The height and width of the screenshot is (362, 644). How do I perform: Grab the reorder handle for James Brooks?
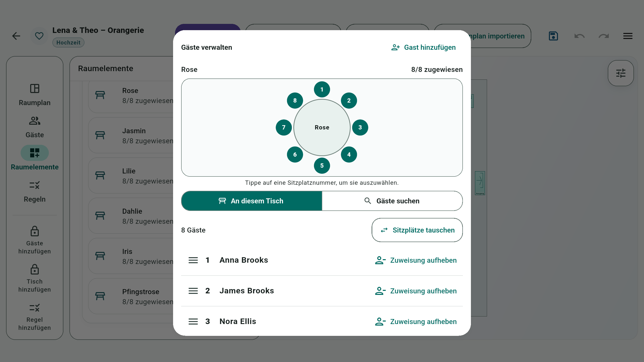click(193, 291)
